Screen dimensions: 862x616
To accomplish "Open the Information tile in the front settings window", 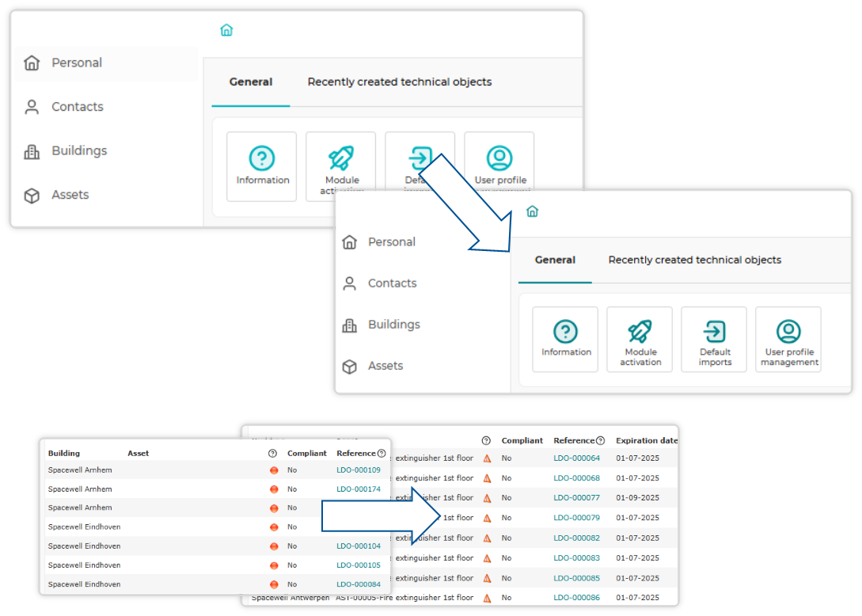I will pyautogui.click(x=565, y=340).
